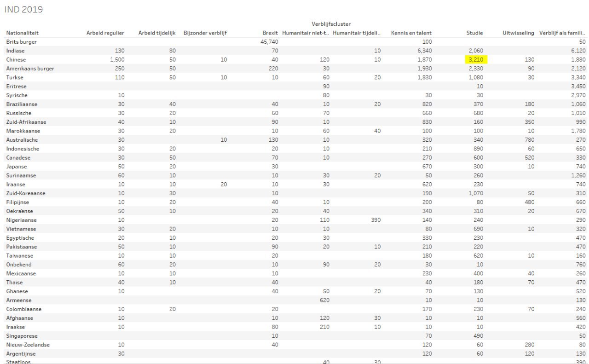Select the Amerikaans burger row label
Image resolution: width=589 pixels, height=364 pixels.
coord(30,69)
